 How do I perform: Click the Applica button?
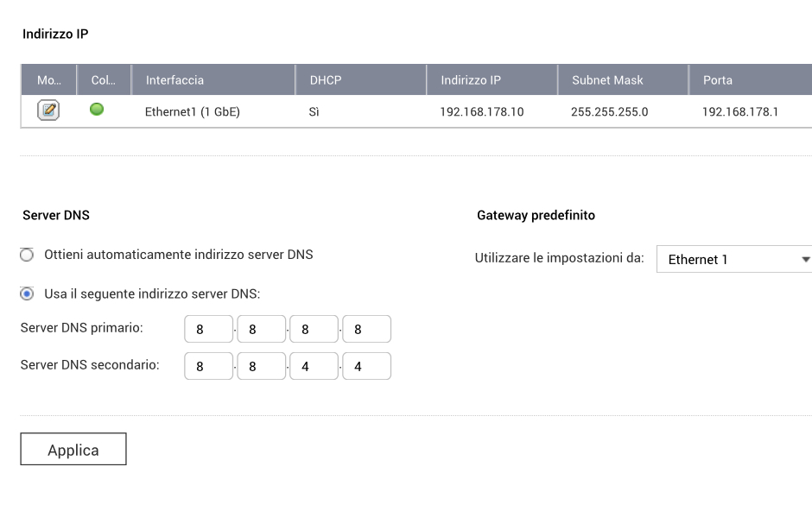tap(73, 449)
